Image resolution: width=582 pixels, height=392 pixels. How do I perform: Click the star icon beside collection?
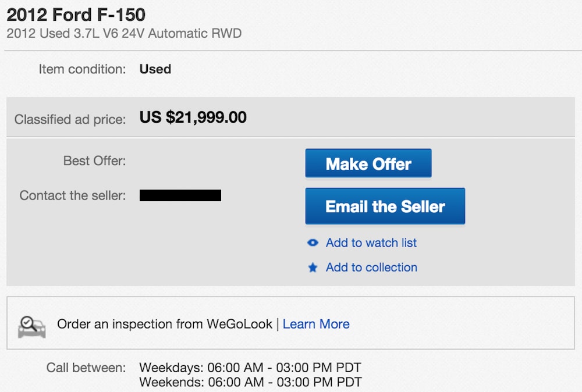[x=313, y=268]
